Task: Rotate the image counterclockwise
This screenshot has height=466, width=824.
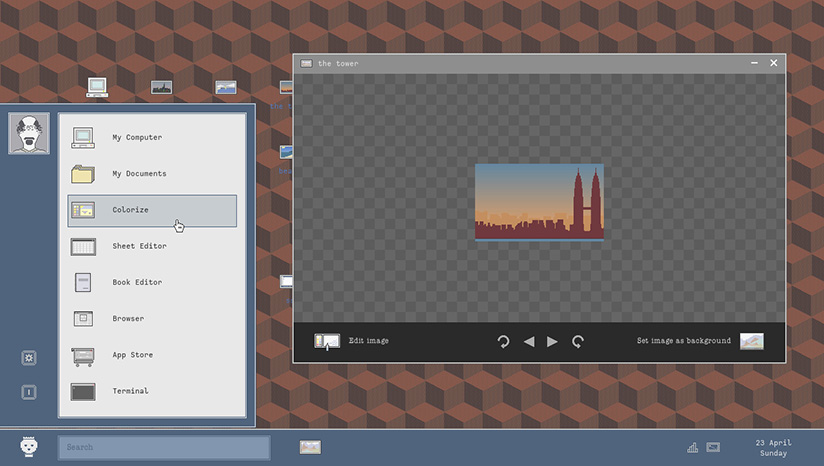Action: point(504,341)
